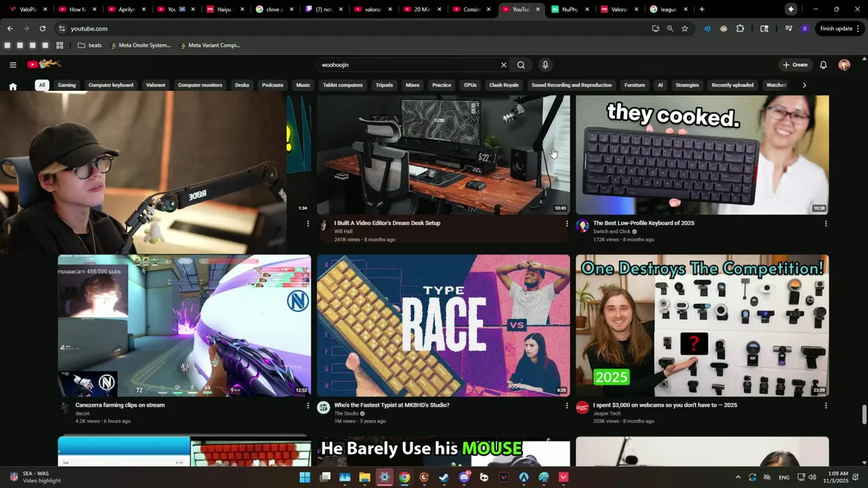The image size is (868, 488).
Task: Click the YouTube search input field
Action: (x=407, y=65)
